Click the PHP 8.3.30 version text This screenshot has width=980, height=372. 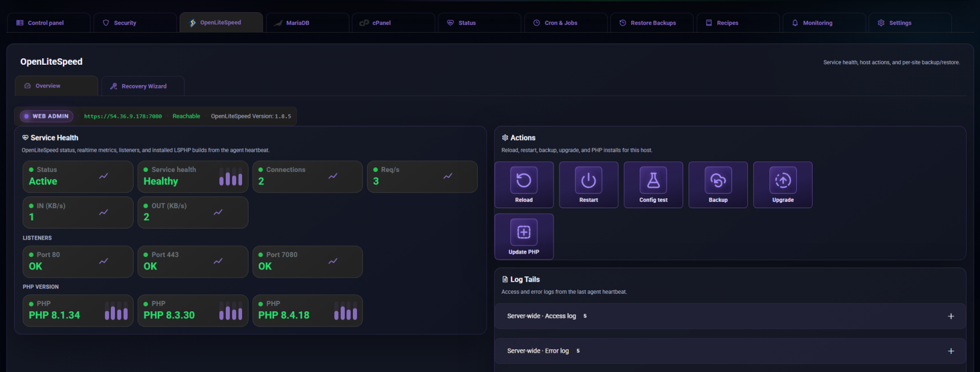click(169, 315)
